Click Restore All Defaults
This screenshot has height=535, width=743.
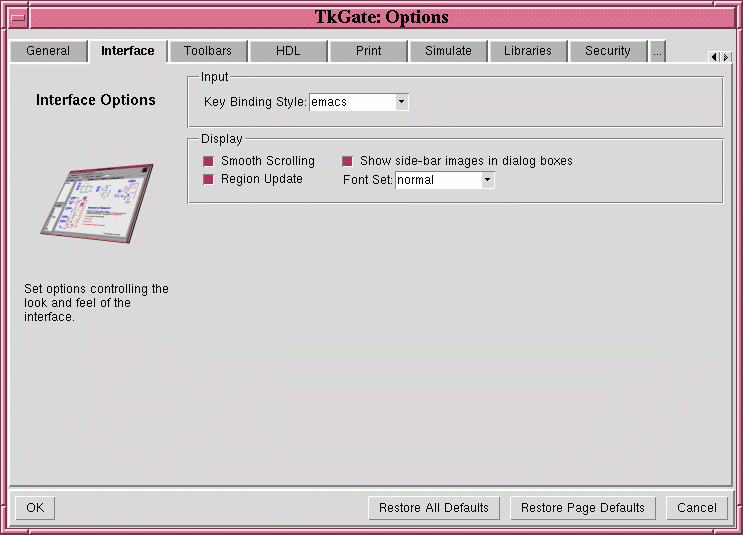[x=433, y=508]
